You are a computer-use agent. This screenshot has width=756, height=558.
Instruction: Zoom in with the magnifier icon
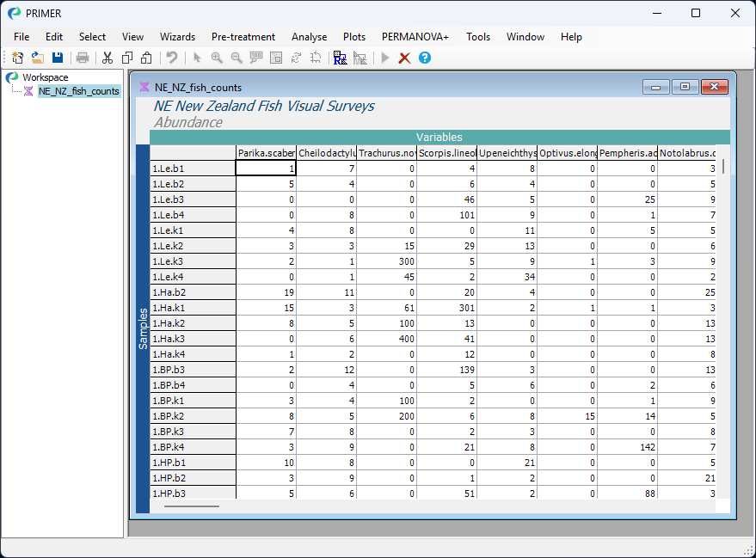pyautogui.click(x=217, y=58)
